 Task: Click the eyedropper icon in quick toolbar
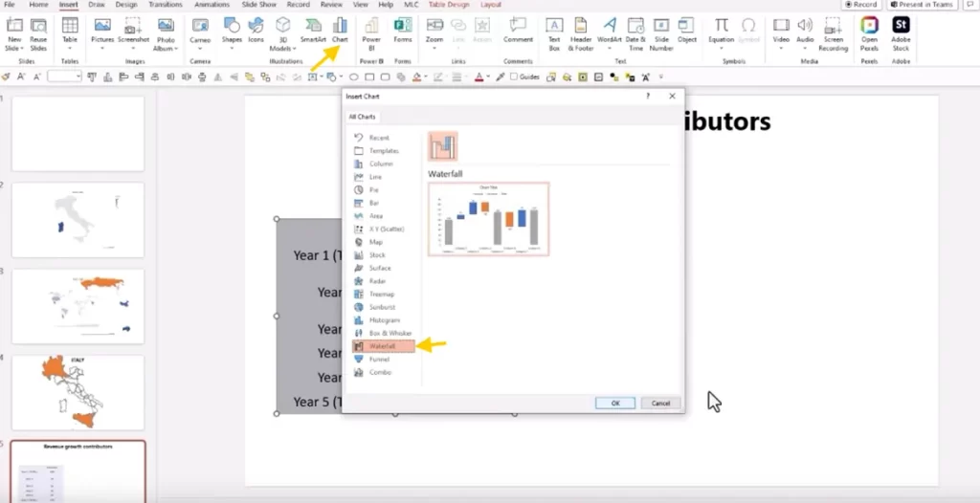(500, 77)
